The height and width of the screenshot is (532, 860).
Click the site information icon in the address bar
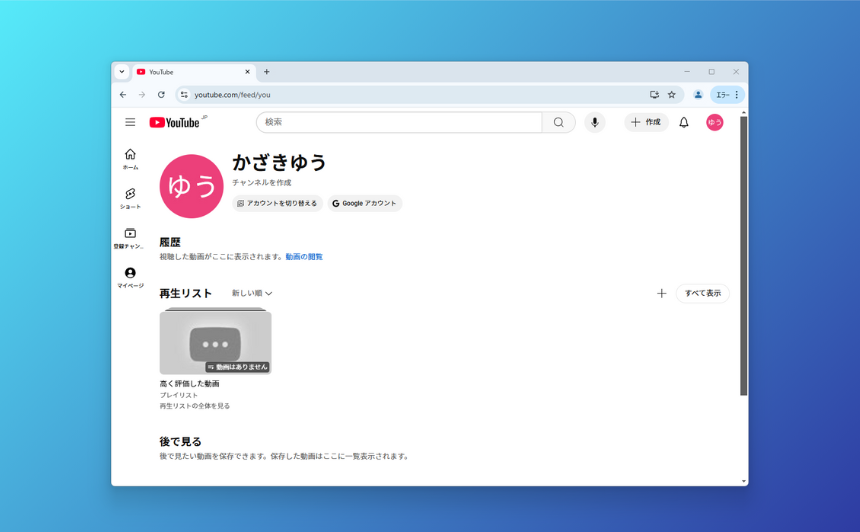pos(184,95)
